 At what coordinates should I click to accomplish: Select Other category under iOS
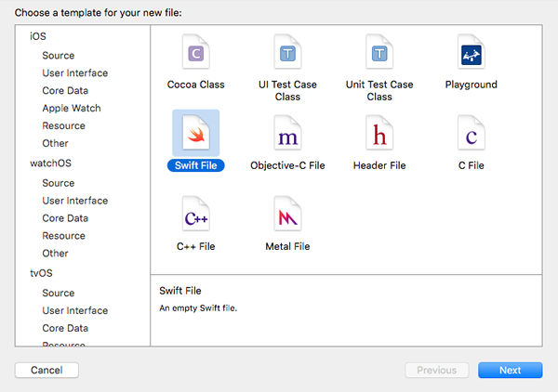[x=55, y=144]
